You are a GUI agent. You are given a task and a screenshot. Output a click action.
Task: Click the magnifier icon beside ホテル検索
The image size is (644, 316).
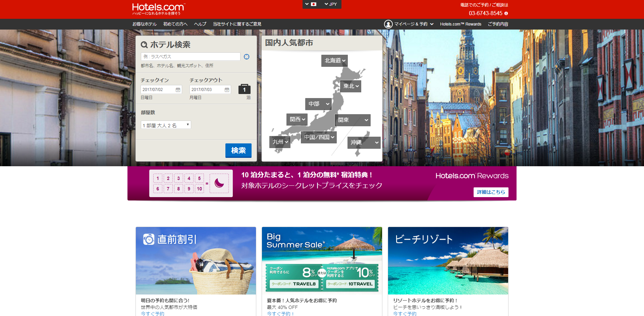144,44
